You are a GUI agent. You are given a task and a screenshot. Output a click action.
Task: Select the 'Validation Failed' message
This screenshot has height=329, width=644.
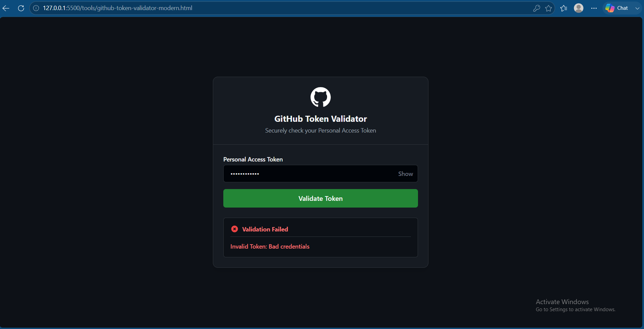click(265, 229)
